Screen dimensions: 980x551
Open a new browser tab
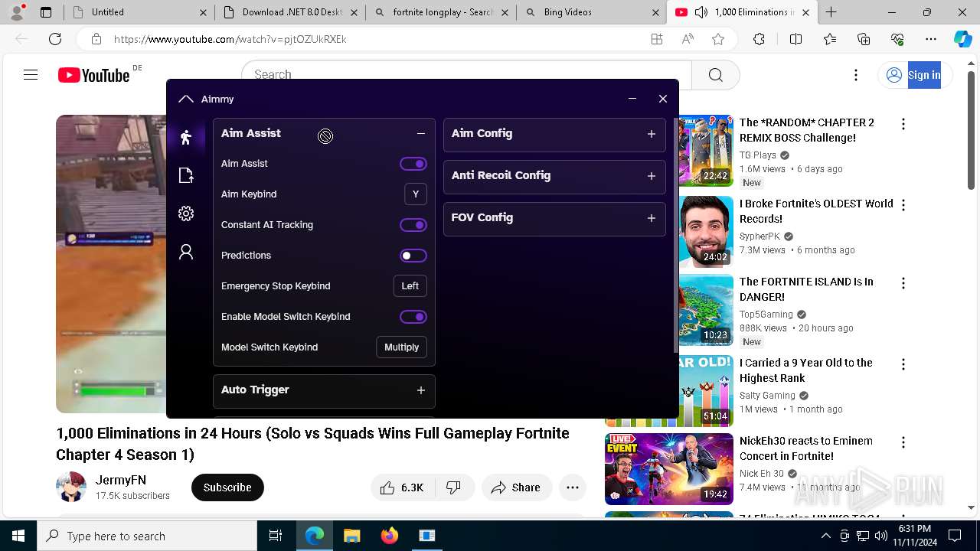831,12
